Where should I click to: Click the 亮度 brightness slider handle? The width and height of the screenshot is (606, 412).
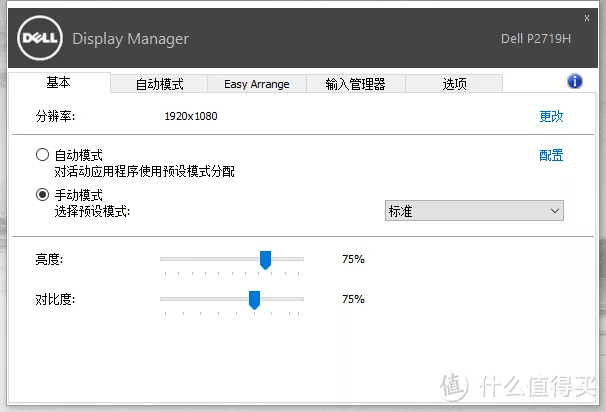point(266,260)
